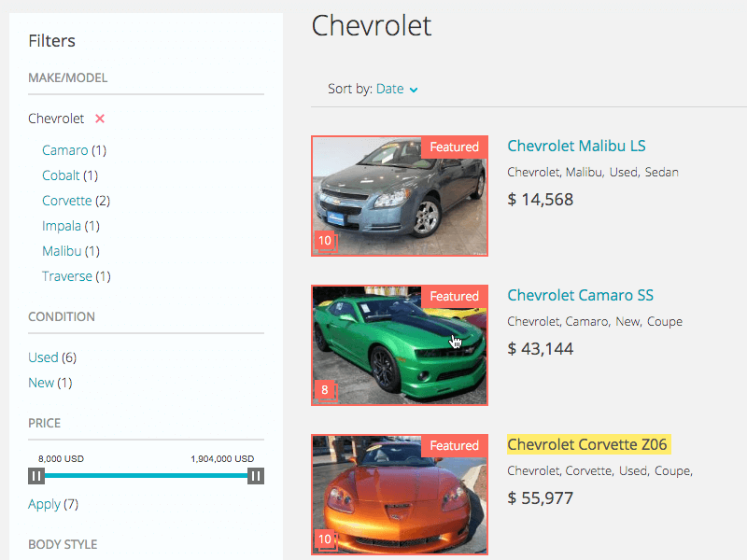Select the Used condition filter

[x=43, y=357]
